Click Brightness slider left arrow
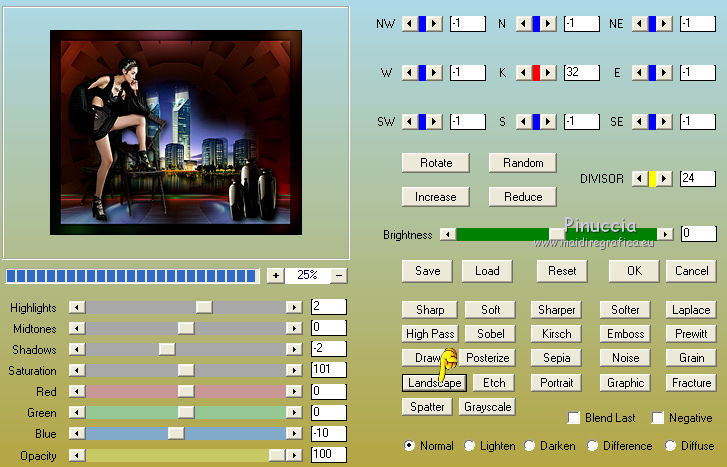727x467 pixels. click(448, 234)
